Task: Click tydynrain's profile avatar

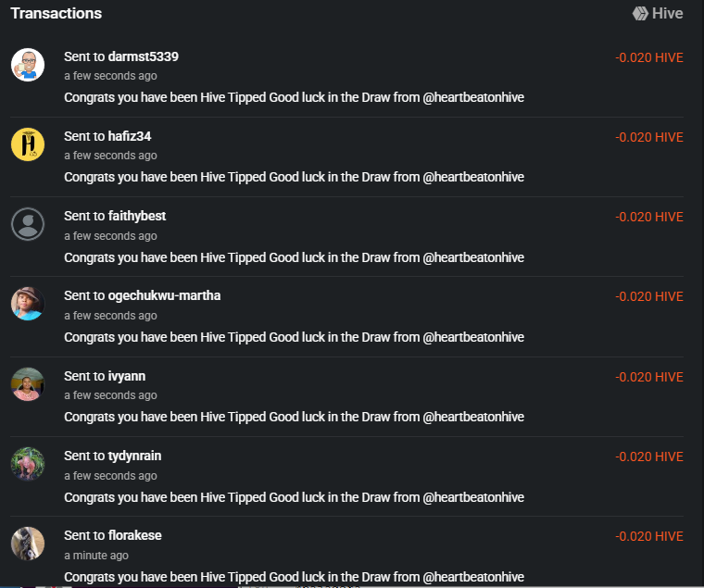Action: pyautogui.click(x=28, y=464)
